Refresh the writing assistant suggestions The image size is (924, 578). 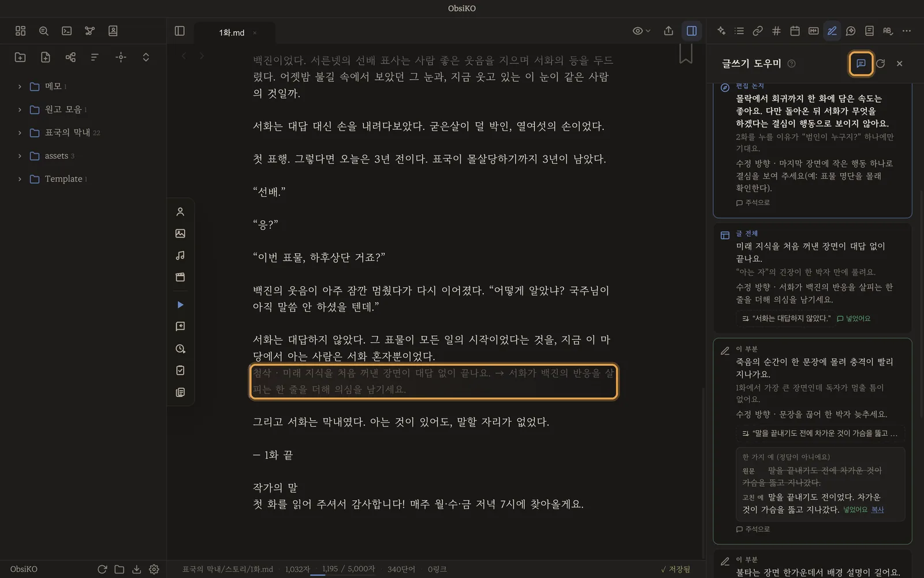[880, 64]
